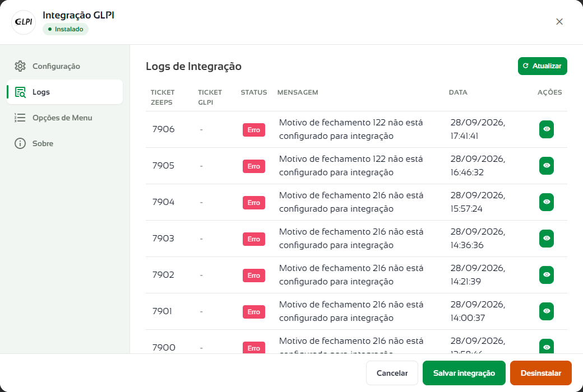Click the TICKET GLPI column header
This screenshot has height=392, width=583.
point(210,97)
